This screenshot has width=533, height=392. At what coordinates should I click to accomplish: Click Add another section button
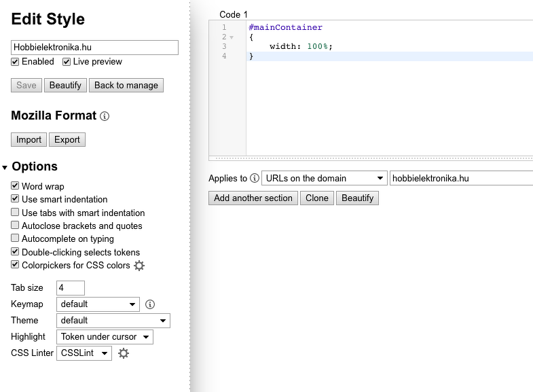click(x=253, y=198)
